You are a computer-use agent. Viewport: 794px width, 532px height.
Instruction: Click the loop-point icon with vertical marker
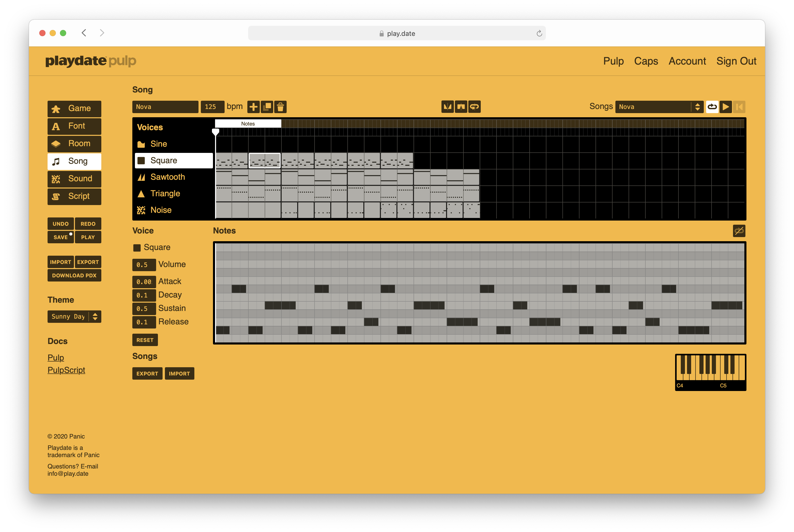[x=474, y=107]
